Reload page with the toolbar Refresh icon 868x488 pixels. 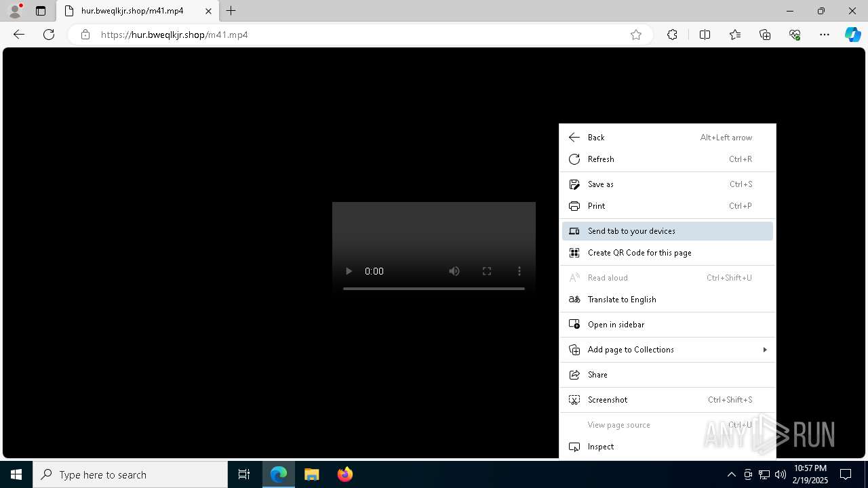tap(49, 35)
